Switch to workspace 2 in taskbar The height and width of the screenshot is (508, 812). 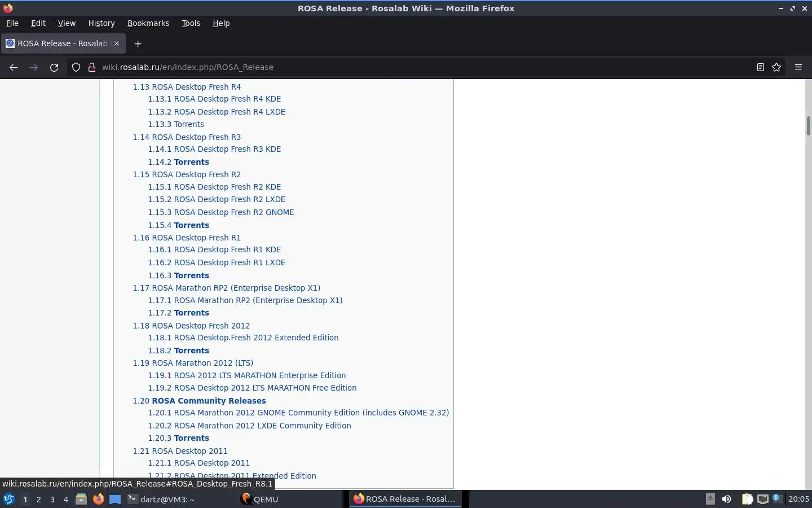(38, 499)
